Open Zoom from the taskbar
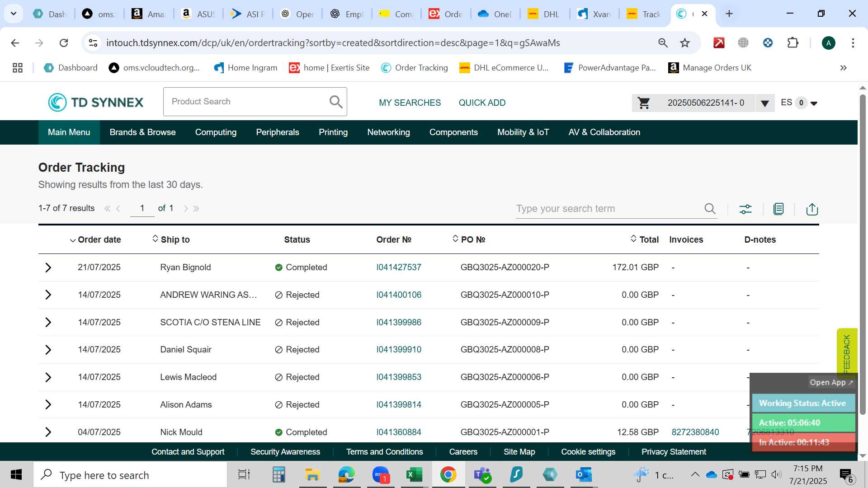 tap(381, 475)
